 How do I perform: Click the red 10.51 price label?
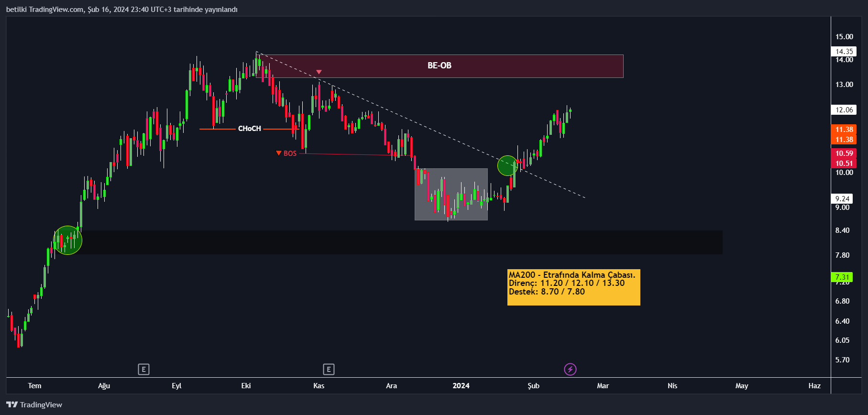click(x=844, y=163)
